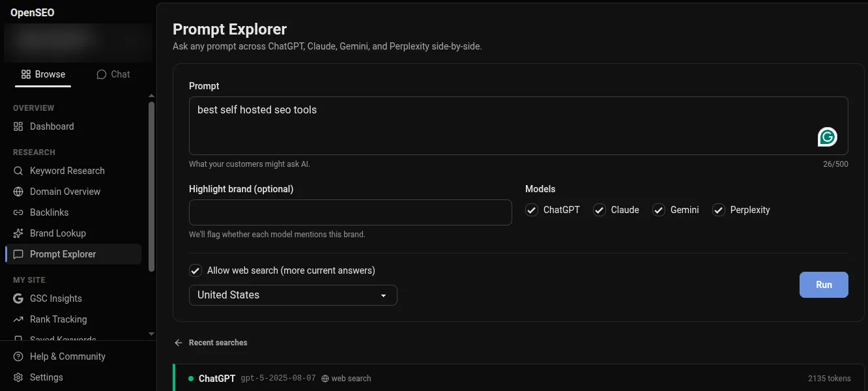The image size is (868, 391).
Task: Toggle the Gemini model checkbox
Action: point(659,210)
